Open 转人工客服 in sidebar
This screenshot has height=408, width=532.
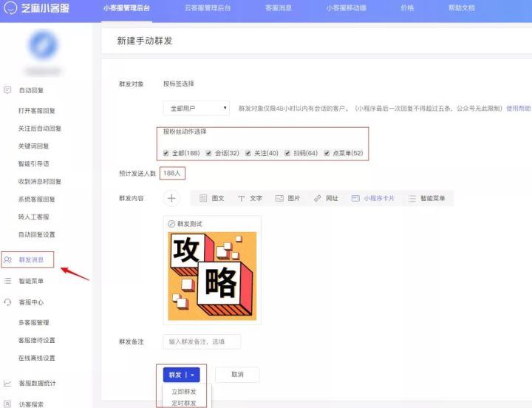click(x=33, y=217)
